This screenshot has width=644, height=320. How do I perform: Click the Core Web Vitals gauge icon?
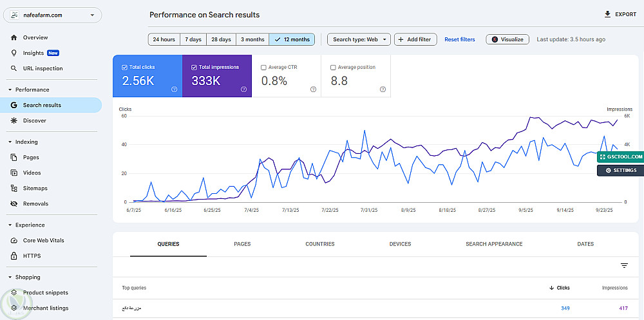14,240
